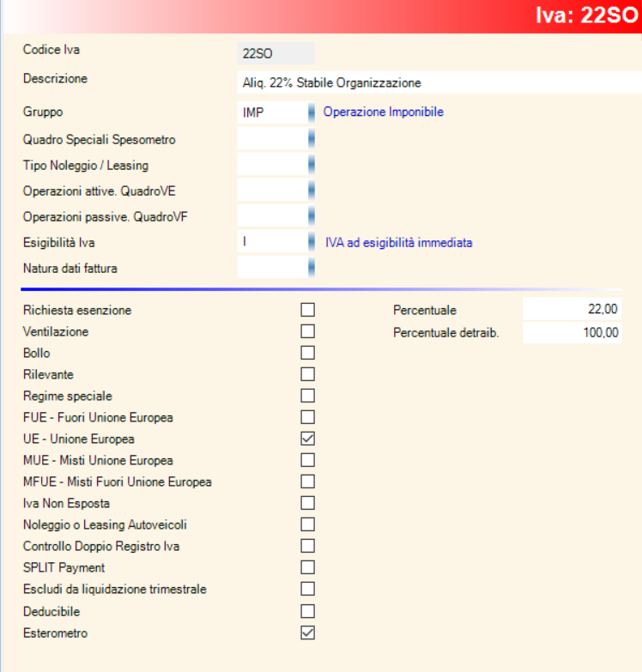Click the Gruppo field containing IMP

273,112
